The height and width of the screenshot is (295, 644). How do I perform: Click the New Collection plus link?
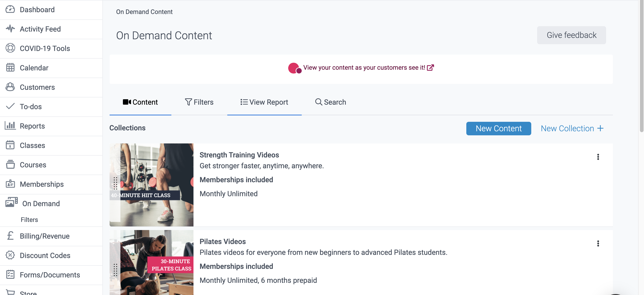coord(572,129)
